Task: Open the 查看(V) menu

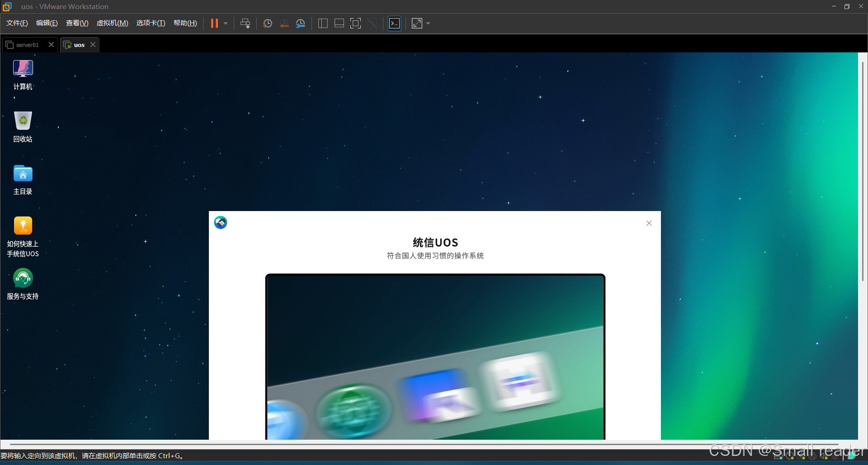Action: click(x=77, y=23)
